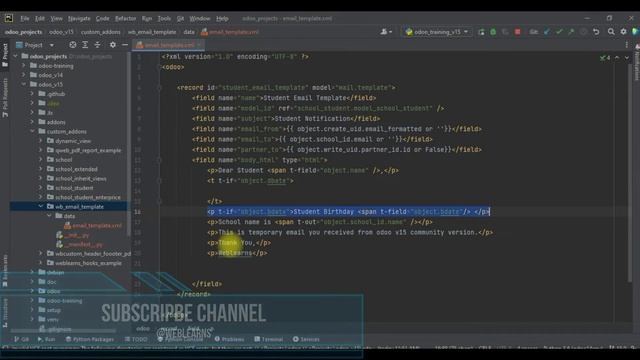
Task: Click the Run configuration icon
Action: click(x=481, y=32)
